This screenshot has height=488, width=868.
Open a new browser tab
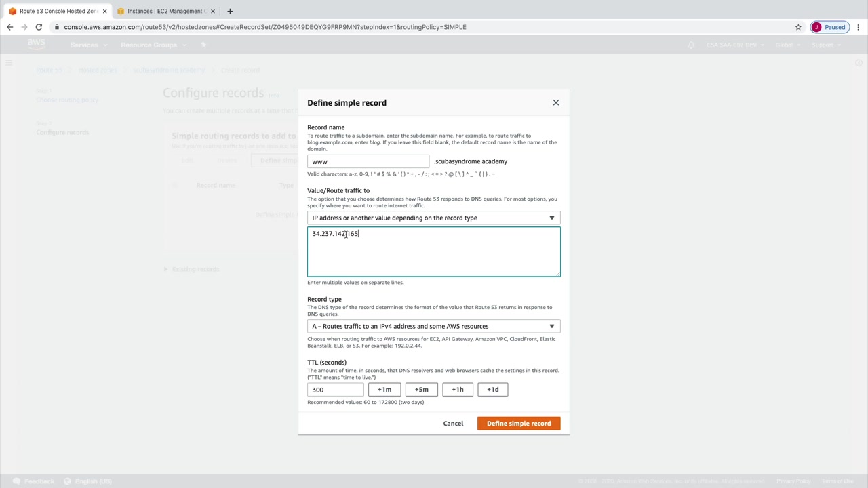[230, 11]
